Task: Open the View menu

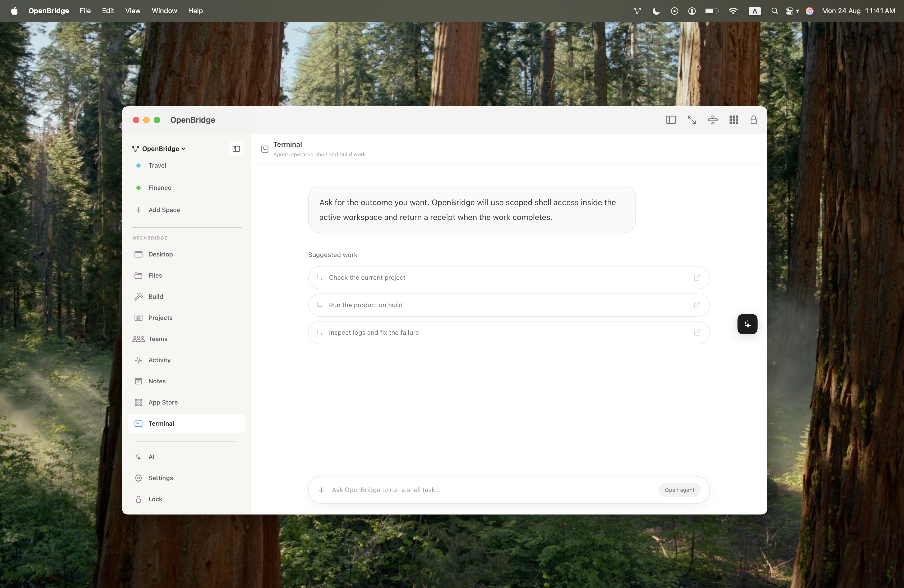Action: (x=133, y=11)
